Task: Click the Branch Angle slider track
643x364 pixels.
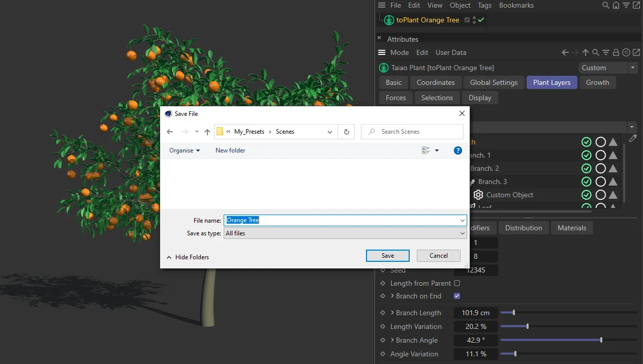Action: click(568, 340)
